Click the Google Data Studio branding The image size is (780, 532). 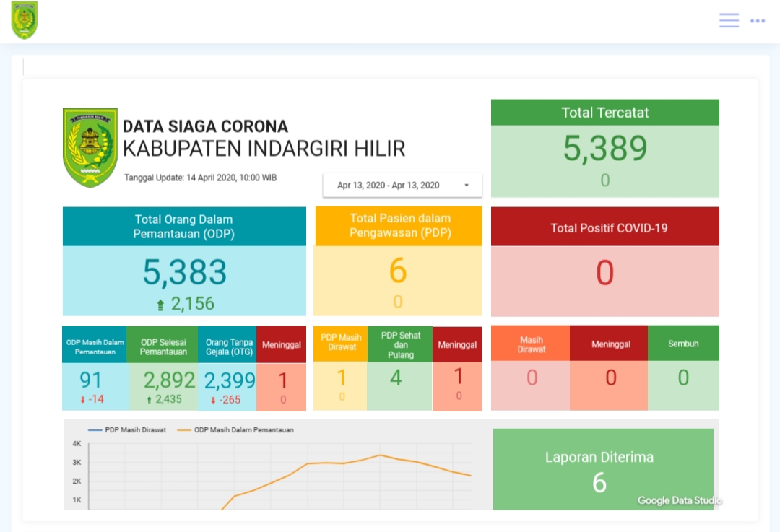pyautogui.click(x=680, y=500)
